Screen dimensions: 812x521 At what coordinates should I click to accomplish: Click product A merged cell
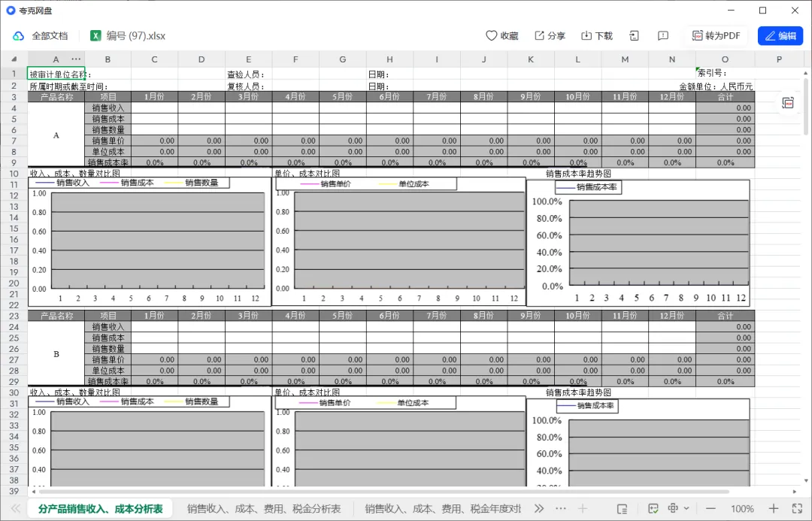point(56,135)
